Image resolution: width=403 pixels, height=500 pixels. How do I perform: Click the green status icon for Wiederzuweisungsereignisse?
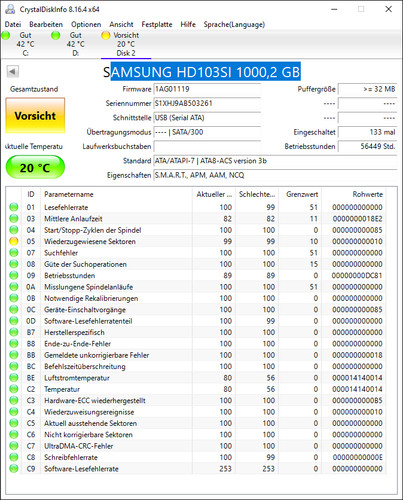point(14,412)
